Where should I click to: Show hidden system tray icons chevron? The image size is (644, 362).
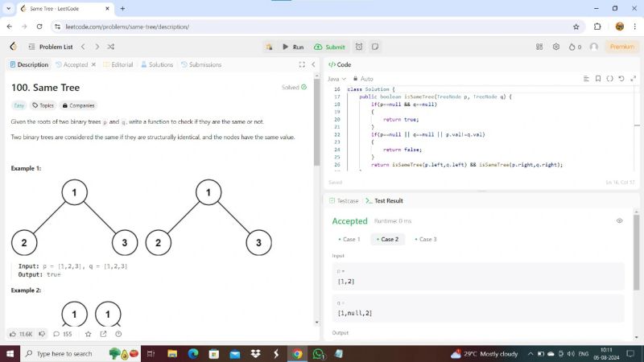tap(530, 354)
